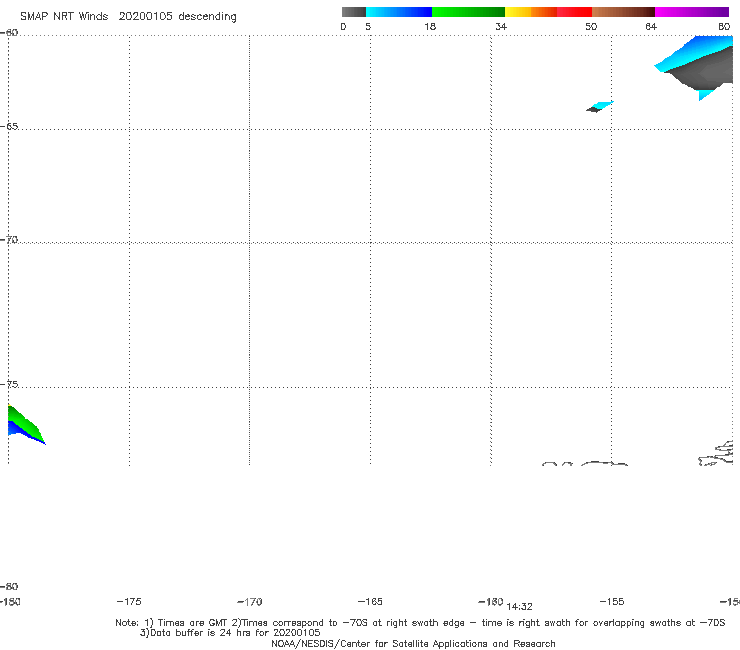The image size is (740, 650).
Task: Click the color bar label '50'
Action: pyautogui.click(x=591, y=27)
